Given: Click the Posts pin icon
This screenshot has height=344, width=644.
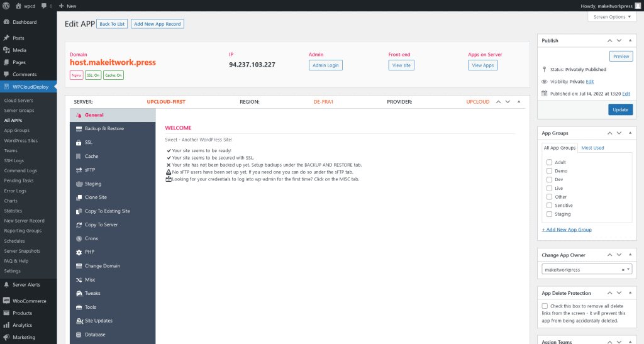Looking at the screenshot, I should click(x=6, y=38).
